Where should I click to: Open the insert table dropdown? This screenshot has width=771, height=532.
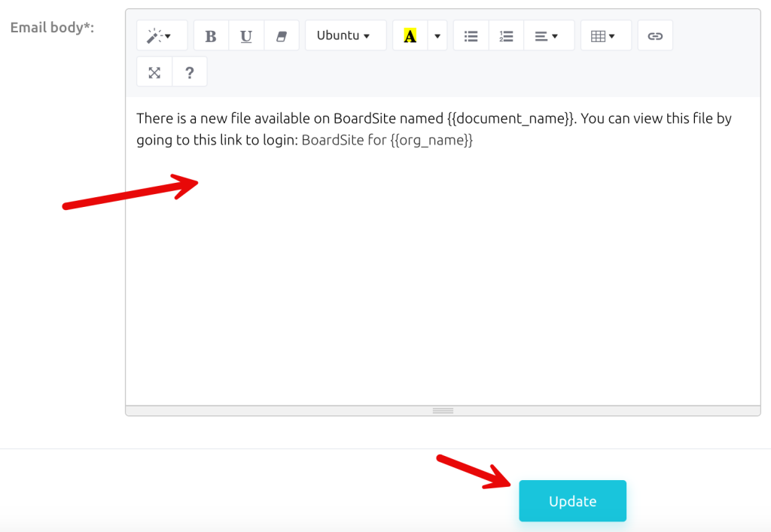click(606, 36)
